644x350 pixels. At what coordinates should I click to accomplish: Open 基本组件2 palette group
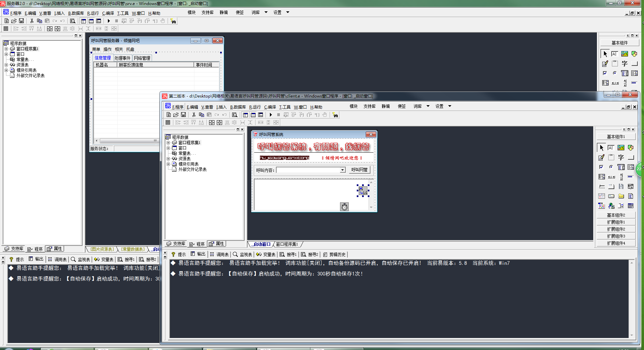tap(616, 215)
